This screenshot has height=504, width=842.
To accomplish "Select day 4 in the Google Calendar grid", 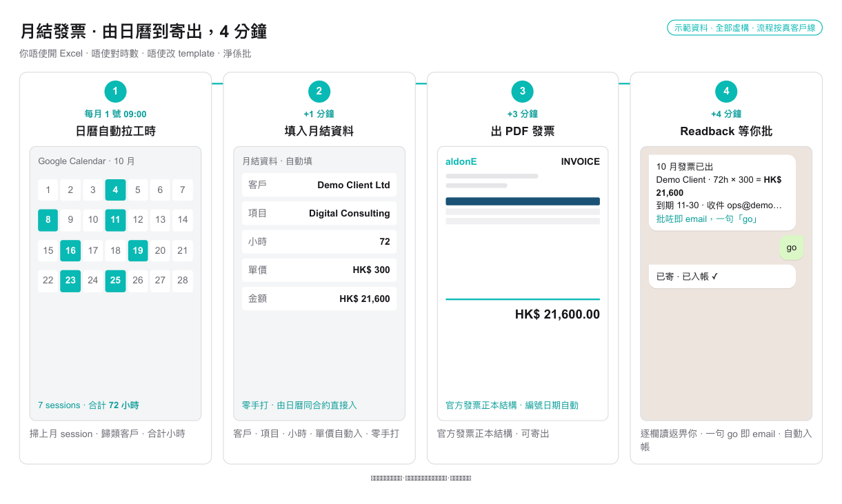I will click(115, 190).
